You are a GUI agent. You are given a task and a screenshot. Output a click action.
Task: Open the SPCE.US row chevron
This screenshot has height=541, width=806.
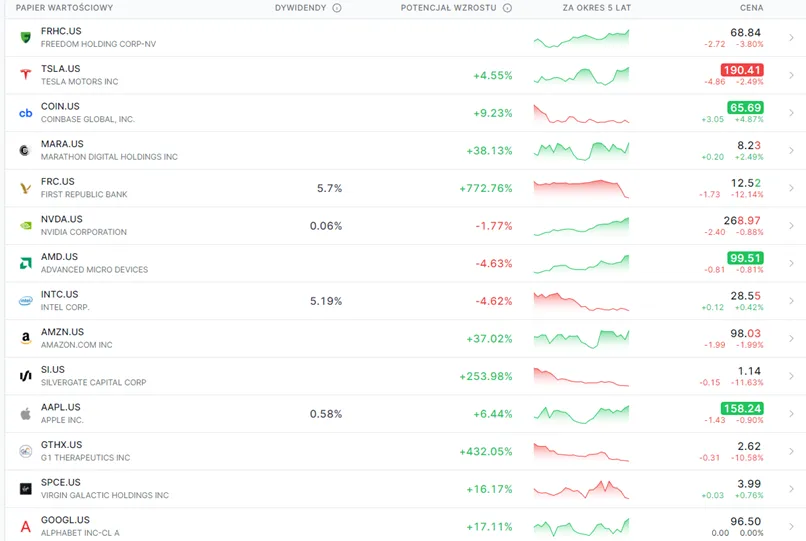tap(791, 489)
